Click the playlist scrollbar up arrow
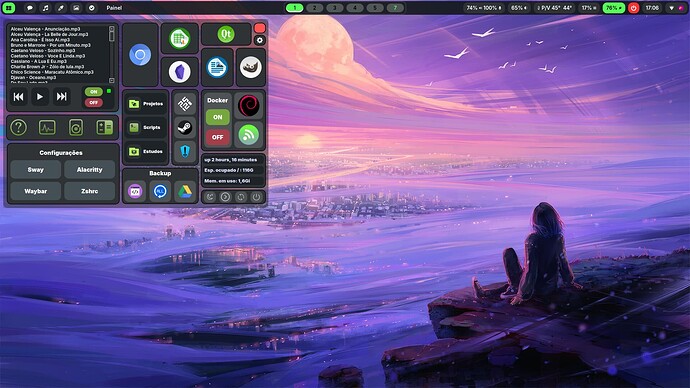Screen dimensions: 690x388 coord(111,29)
